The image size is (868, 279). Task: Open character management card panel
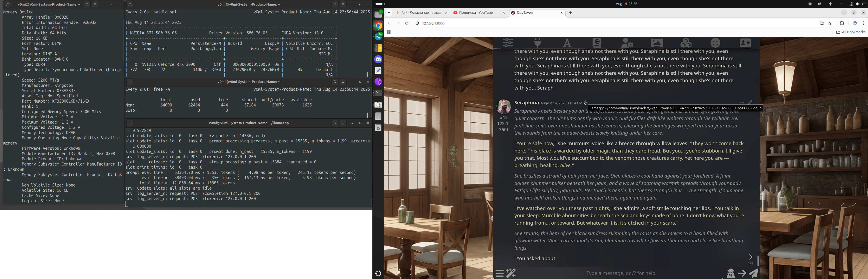point(745,43)
